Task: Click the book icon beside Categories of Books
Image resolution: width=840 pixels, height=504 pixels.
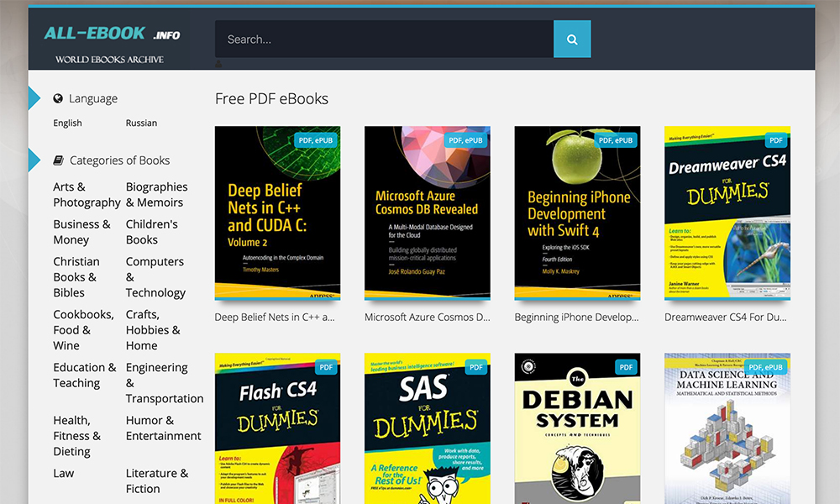Action: pos(58,160)
